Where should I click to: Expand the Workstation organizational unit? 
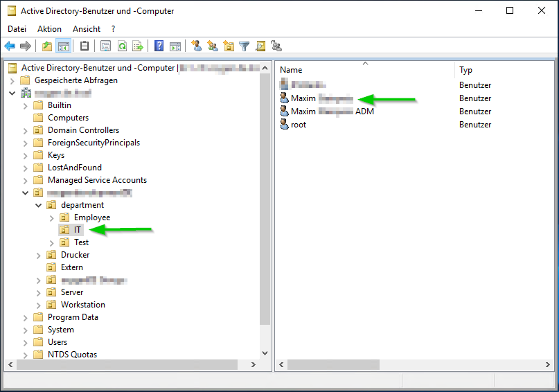[39, 305]
